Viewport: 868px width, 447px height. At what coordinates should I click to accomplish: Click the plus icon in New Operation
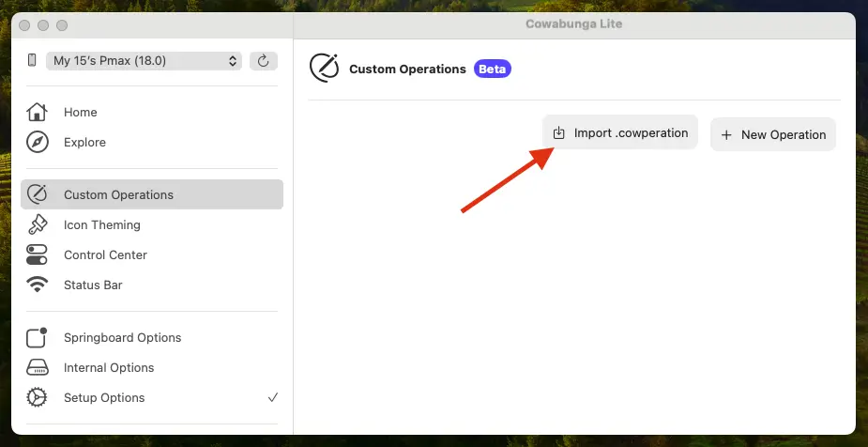(727, 135)
